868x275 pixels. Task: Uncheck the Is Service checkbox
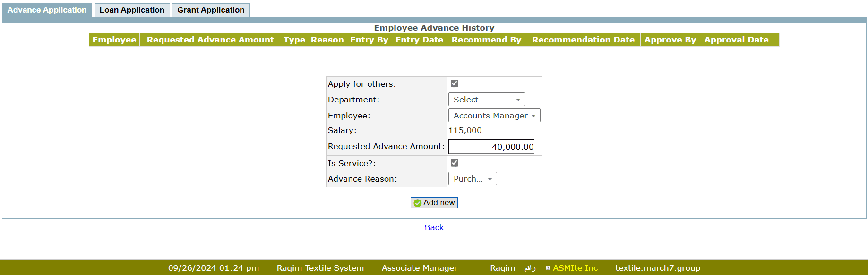[x=455, y=163]
